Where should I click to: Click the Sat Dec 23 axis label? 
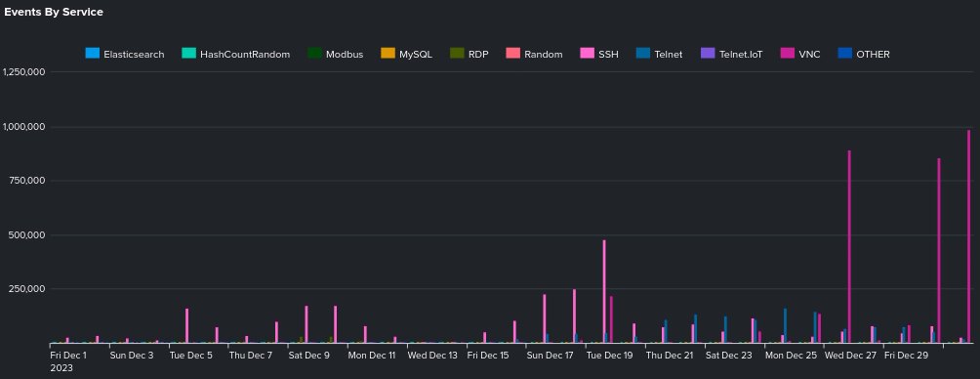[x=729, y=356]
